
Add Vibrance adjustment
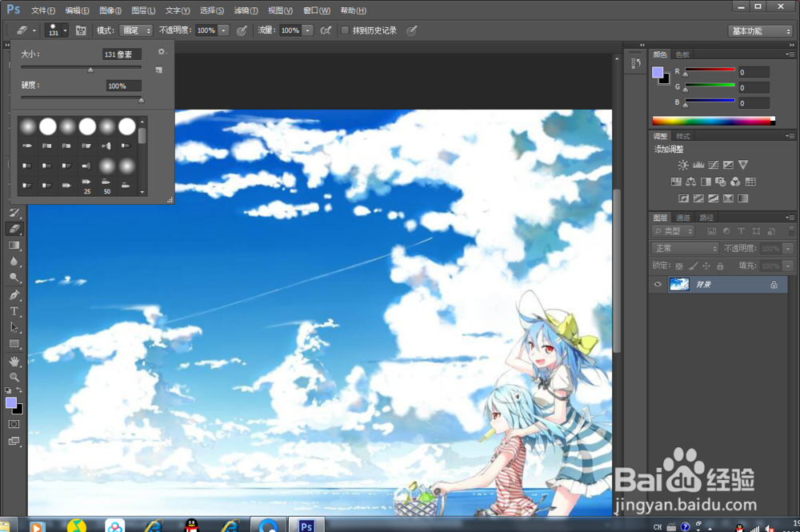[x=743, y=165]
